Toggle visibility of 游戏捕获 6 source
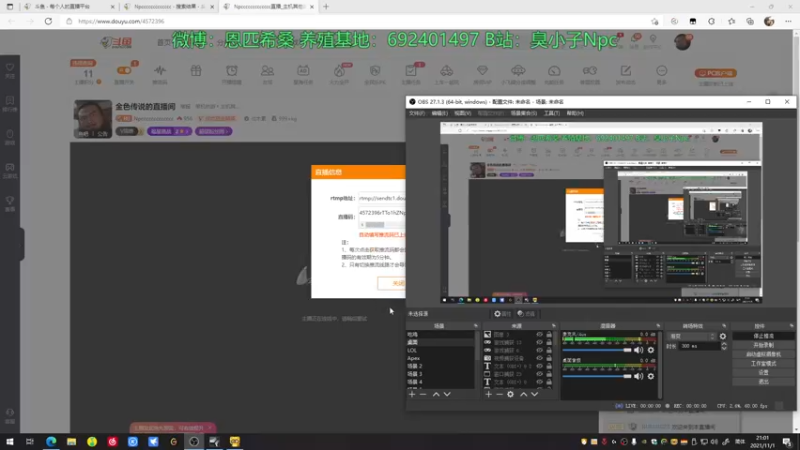The height and width of the screenshot is (450, 800). pos(539,351)
